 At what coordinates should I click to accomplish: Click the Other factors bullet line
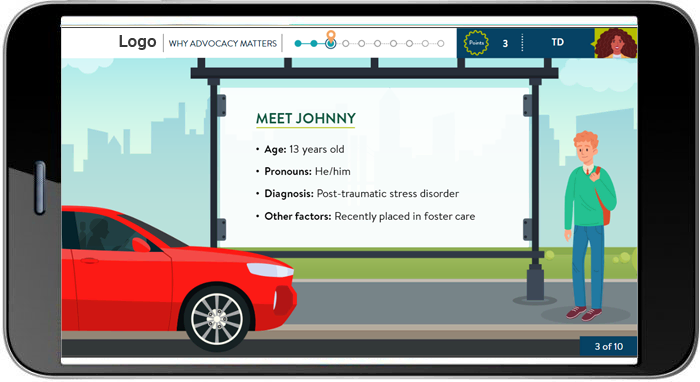click(x=365, y=216)
